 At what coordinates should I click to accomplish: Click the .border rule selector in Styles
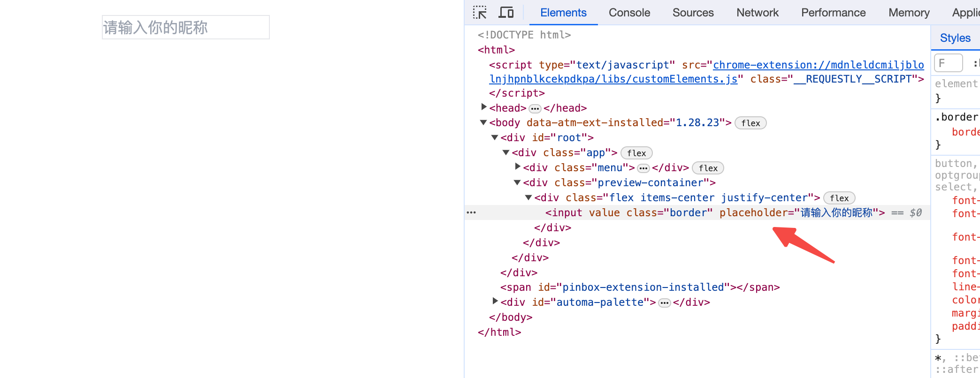[x=957, y=117]
